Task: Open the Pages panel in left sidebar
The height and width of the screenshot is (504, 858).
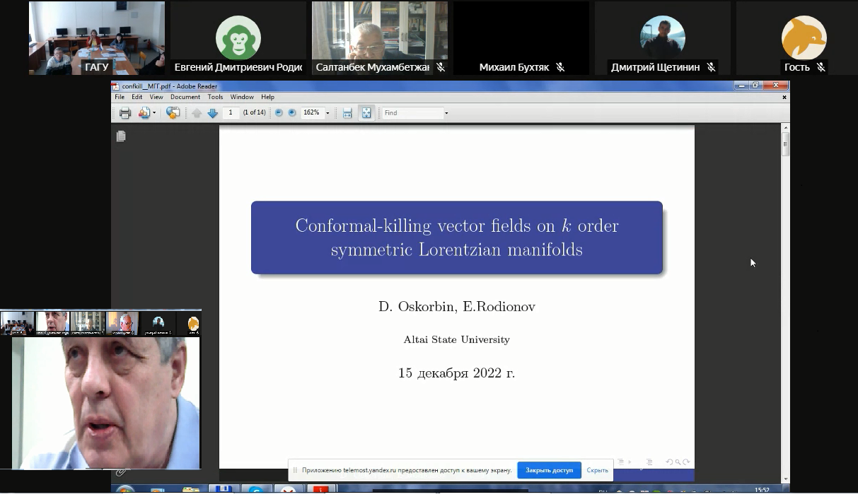Action: click(x=121, y=136)
